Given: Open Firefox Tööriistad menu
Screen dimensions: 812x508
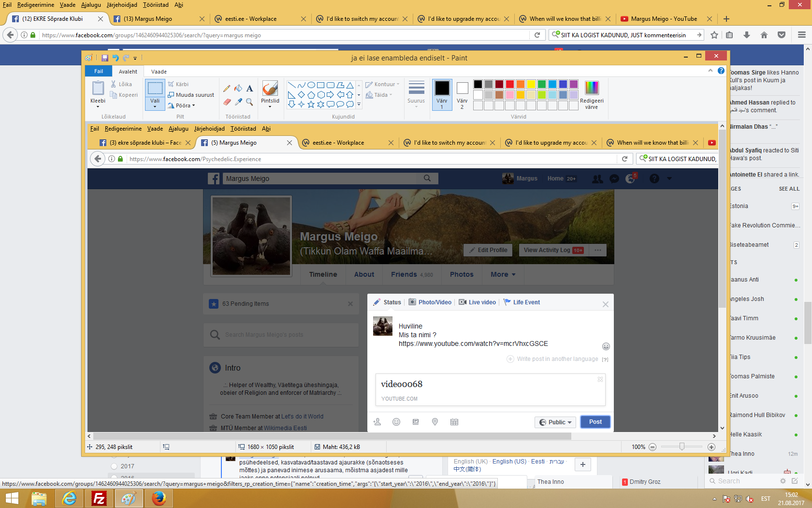Looking at the screenshot, I should [x=156, y=5].
